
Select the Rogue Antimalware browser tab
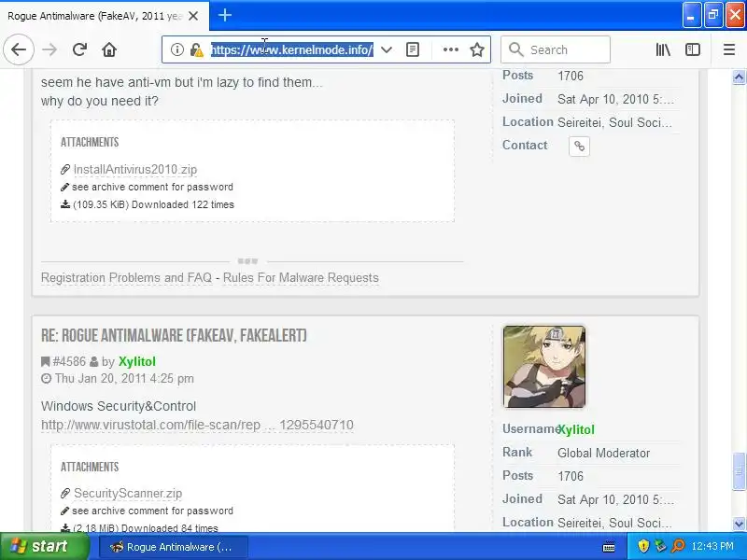tap(104, 16)
